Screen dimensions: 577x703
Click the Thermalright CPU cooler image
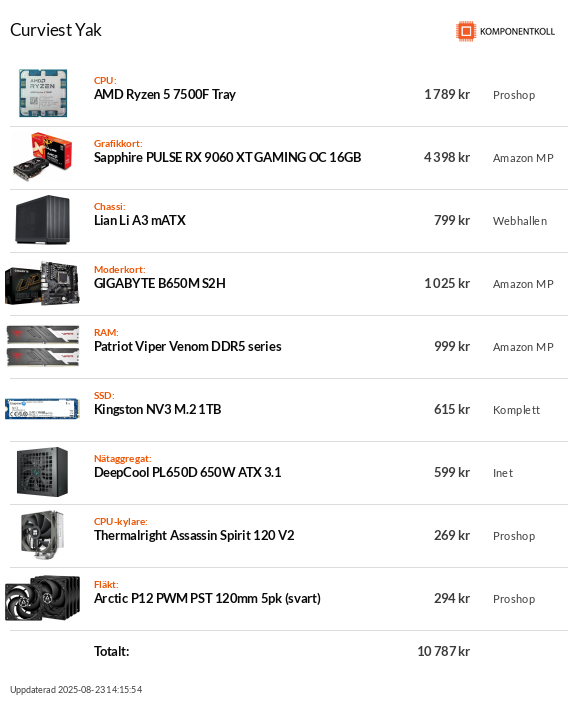click(x=43, y=535)
